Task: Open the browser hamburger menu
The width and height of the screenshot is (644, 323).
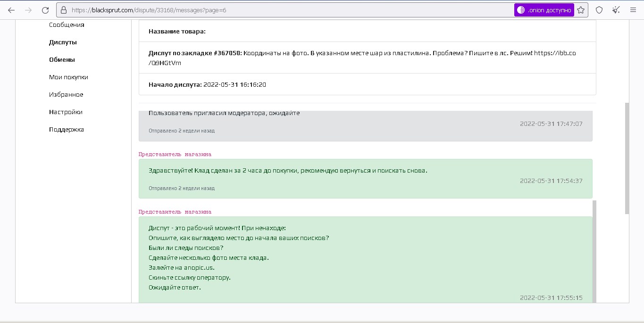Action: (633, 10)
